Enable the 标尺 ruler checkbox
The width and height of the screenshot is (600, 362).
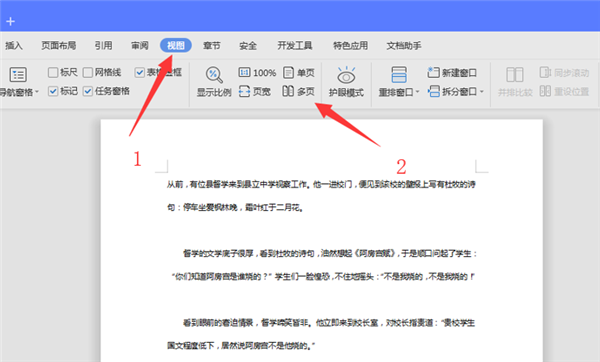coord(53,72)
